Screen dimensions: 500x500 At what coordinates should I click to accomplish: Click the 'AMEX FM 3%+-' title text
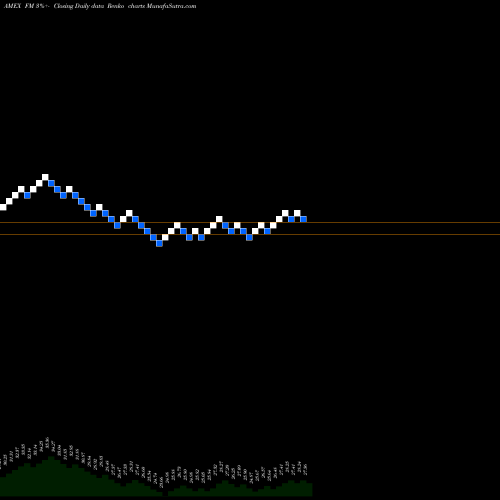pyautogui.click(x=27, y=6)
